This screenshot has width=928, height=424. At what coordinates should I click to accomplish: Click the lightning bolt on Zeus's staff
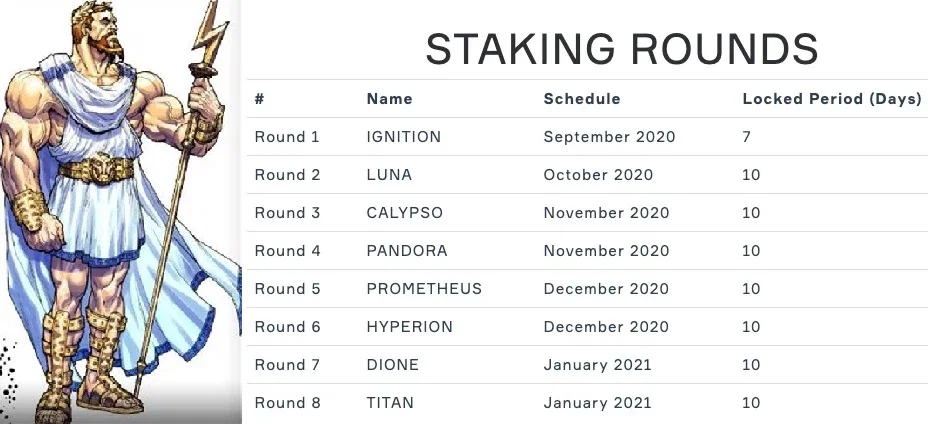[210, 34]
